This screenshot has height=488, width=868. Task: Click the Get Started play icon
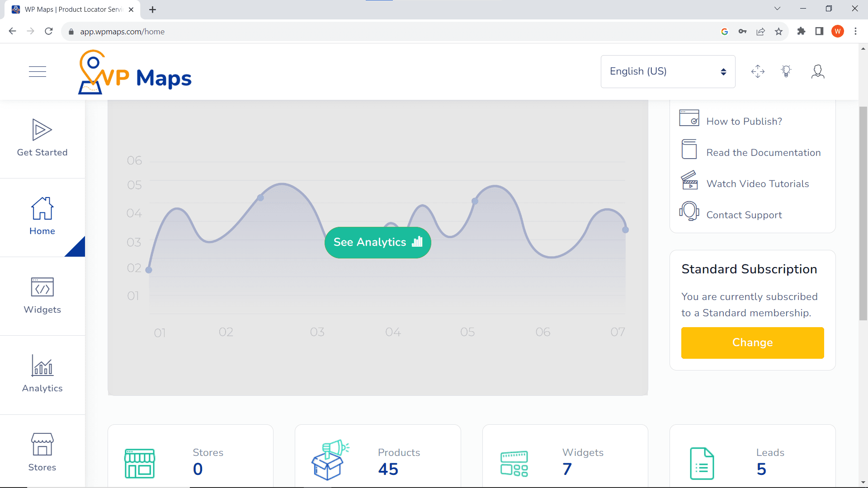click(x=42, y=130)
